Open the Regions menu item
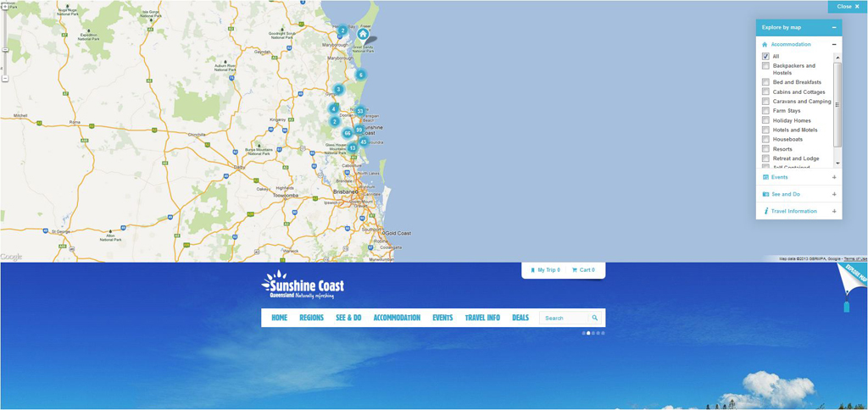The width and height of the screenshot is (868, 410). (311, 318)
